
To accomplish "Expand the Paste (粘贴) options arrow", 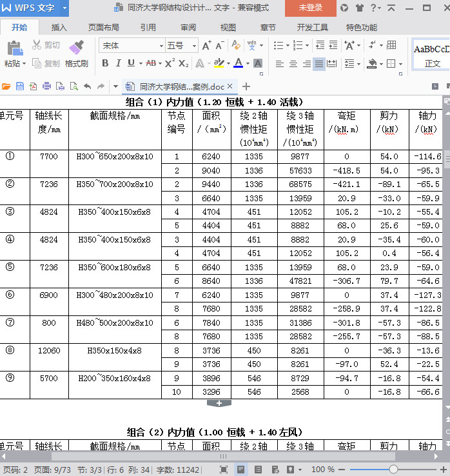I will [x=24, y=63].
